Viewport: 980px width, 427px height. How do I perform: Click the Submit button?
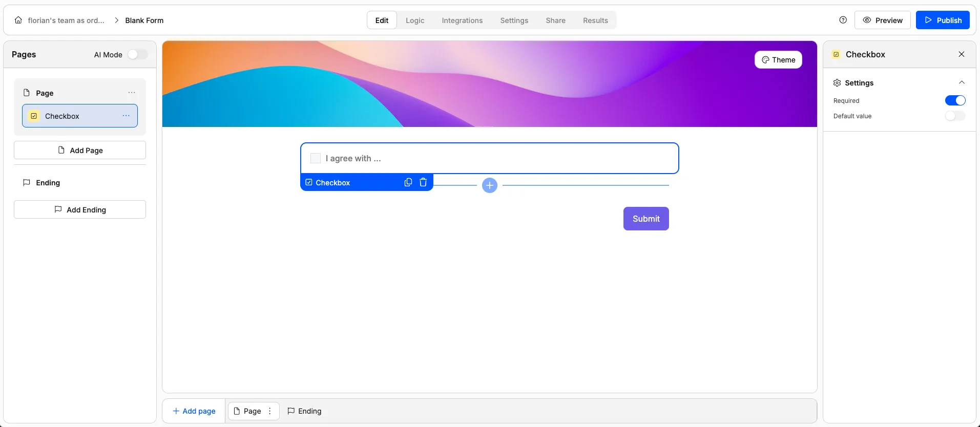pyautogui.click(x=646, y=219)
